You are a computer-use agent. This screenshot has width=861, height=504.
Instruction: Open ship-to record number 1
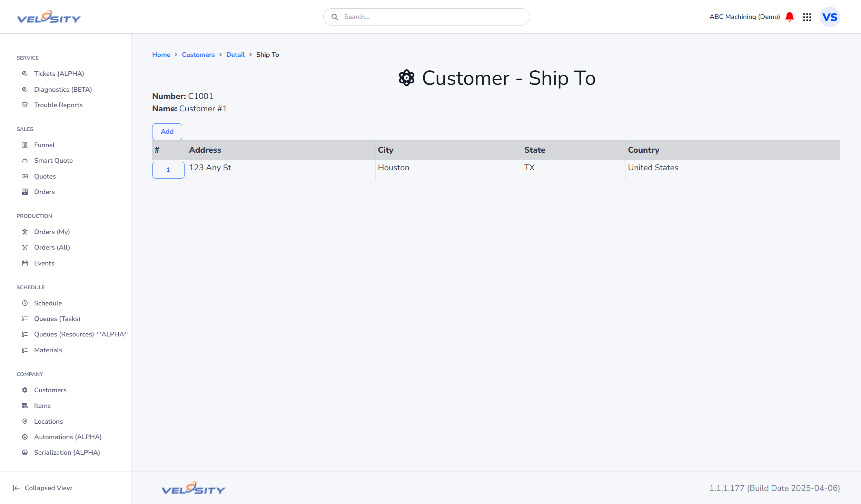[x=168, y=170]
